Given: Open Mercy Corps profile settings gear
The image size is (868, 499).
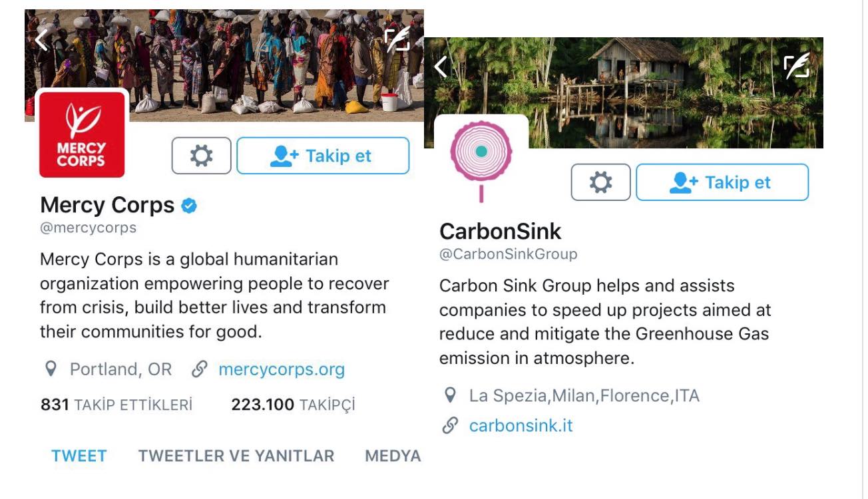Looking at the screenshot, I should pos(201,156).
